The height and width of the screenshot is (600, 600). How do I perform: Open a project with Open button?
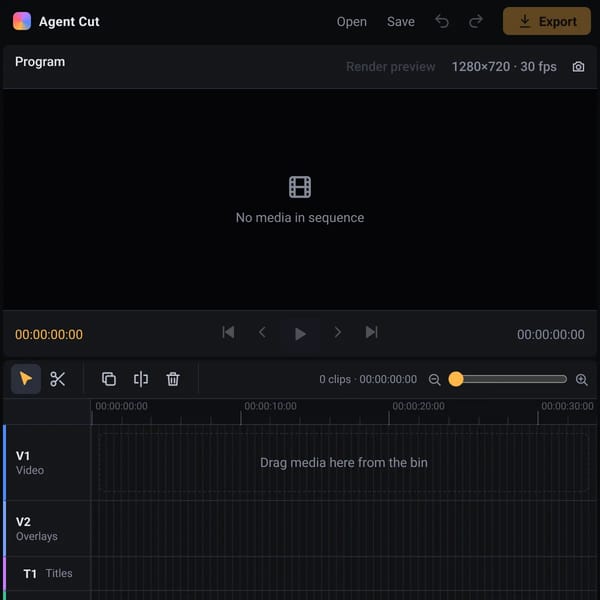pyautogui.click(x=351, y=22)
